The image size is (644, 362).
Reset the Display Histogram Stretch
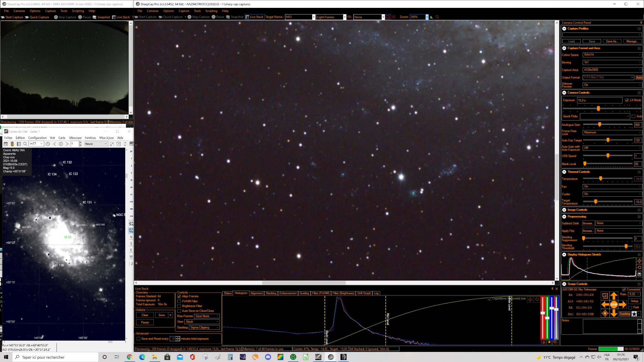coord(639,268)
